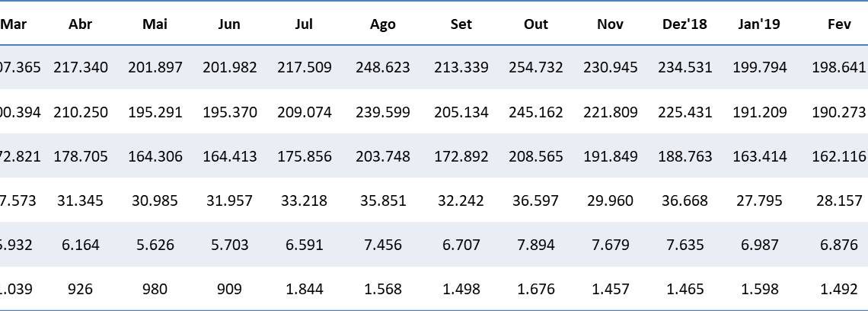
Task: Click the 6.591 cell under Jul
Action: pos(304,245)
